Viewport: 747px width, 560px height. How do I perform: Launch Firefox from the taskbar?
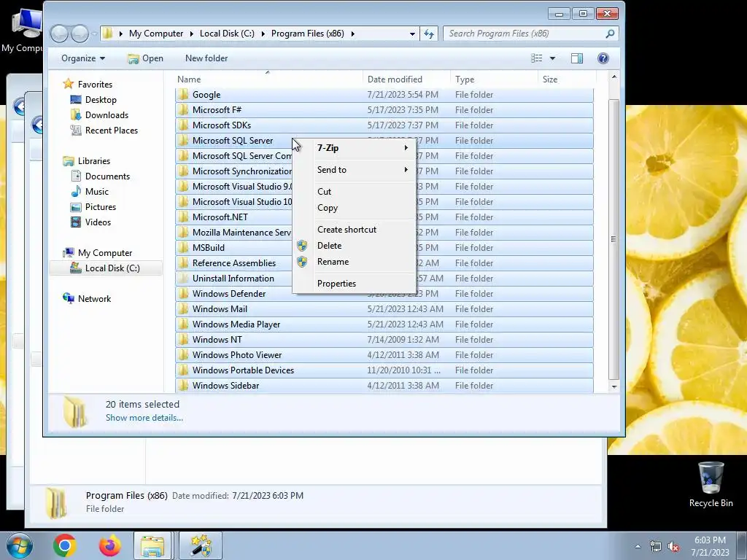point(109,545)
